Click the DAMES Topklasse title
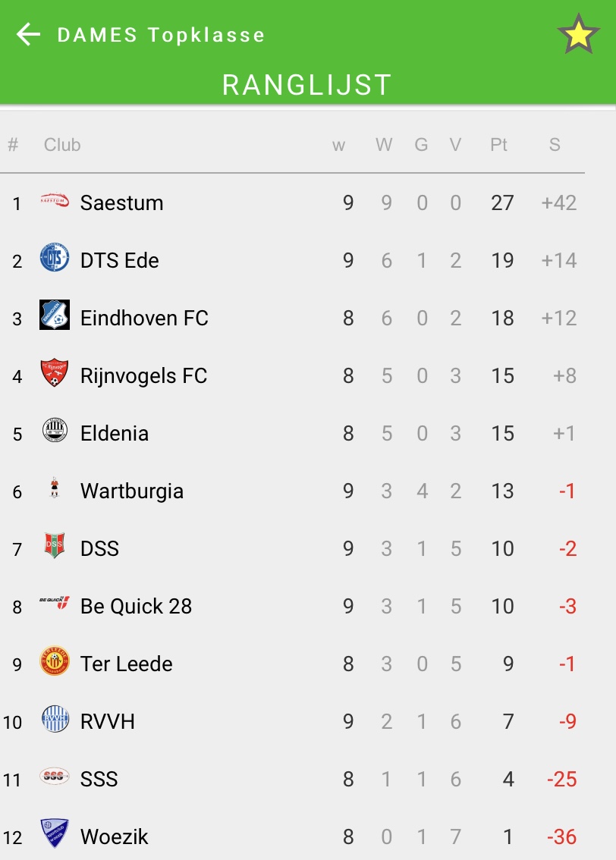The width and height of the screenshot is (616, 860). tap(161, 35)
